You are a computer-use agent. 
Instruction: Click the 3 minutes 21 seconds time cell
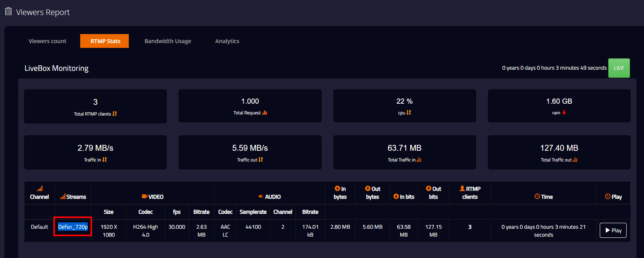pyautogui.click(x=544, y=231)
